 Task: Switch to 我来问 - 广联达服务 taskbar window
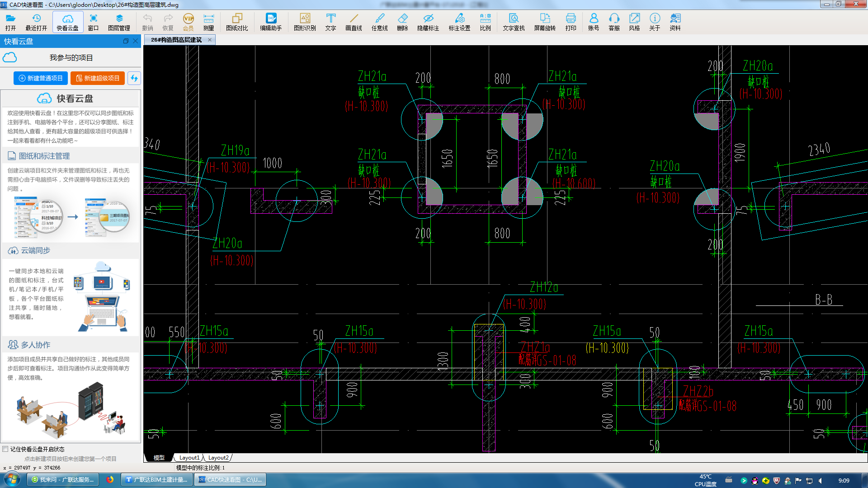(63, 480)
